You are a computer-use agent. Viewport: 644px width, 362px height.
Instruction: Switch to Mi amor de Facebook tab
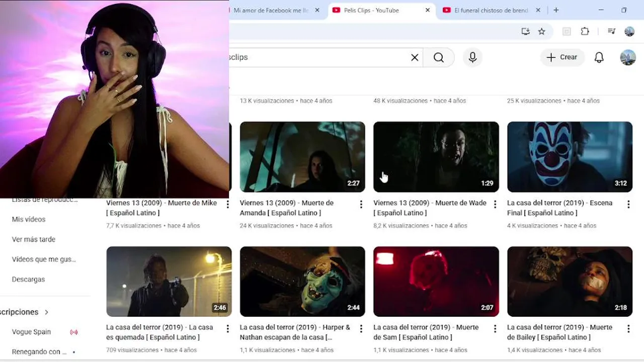point(271,10)
